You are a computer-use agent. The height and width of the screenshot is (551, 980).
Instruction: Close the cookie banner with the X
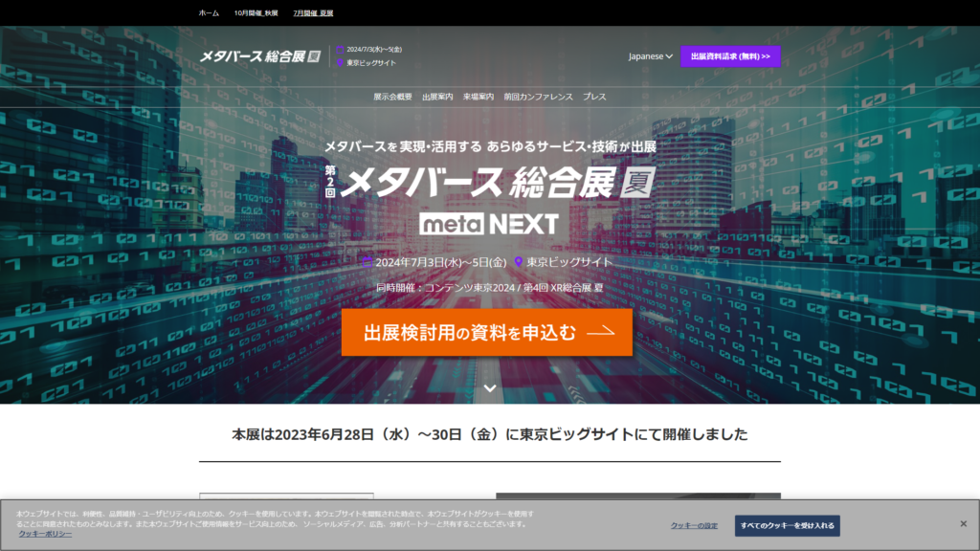[x=963, y=523]
